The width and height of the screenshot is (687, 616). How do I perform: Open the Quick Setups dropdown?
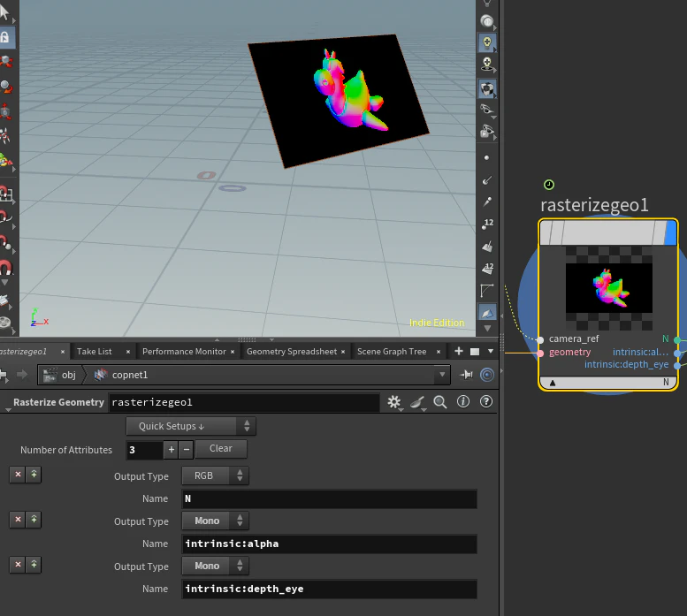191,426
